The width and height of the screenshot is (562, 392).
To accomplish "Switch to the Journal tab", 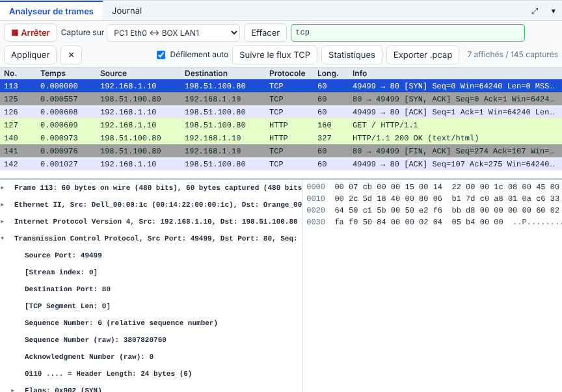I will [127, 11].
